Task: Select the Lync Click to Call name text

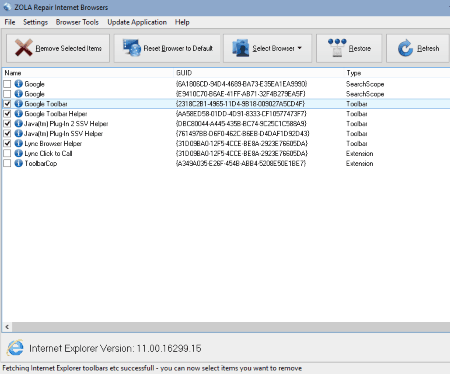Action: point(48,153)
